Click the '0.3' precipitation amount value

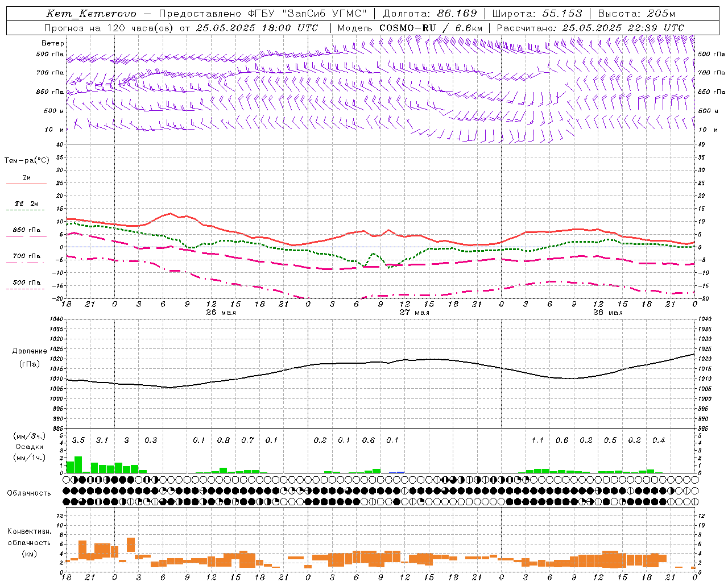pos(151,440)
